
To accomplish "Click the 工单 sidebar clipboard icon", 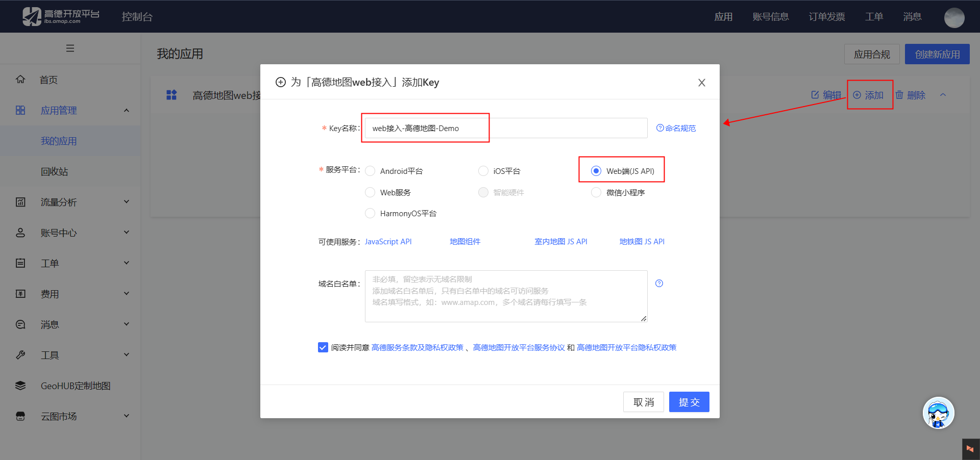I will coord(20,263).
